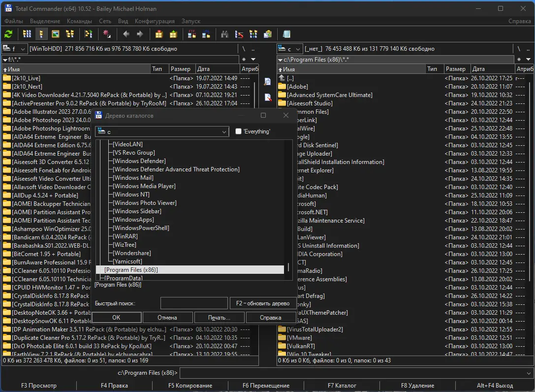Viewport: 535px width, 392px height.
Task: Click the FTP connect toolbar icon
Action: point(192,34)
